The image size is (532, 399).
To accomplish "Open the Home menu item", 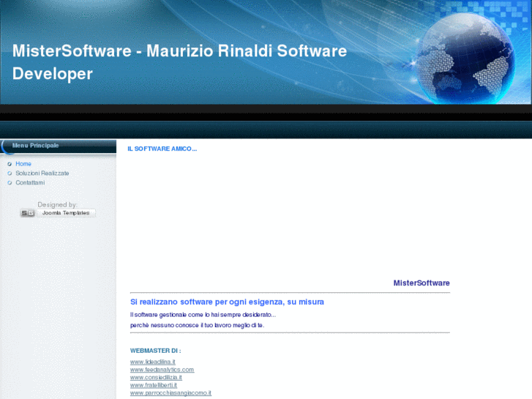I will point(23,164).
